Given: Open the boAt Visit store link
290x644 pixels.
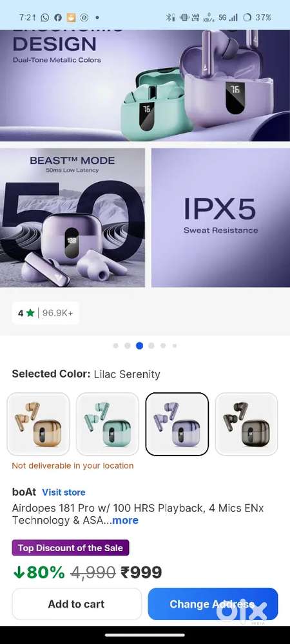Looking at the screenshot, I should [64, 492].
